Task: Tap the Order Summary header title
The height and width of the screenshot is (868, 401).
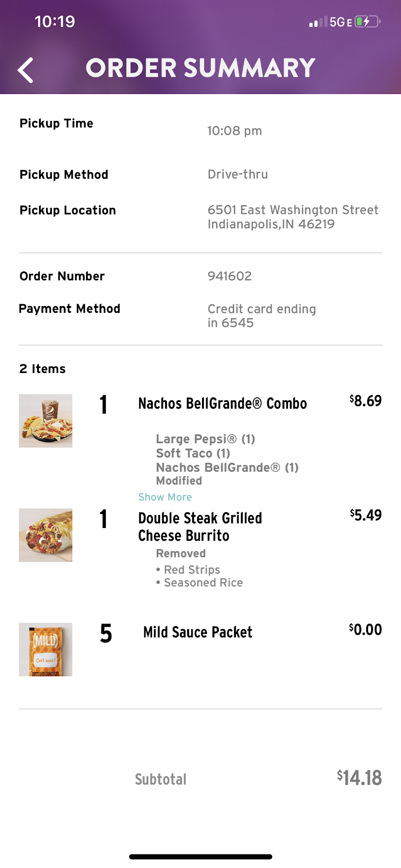Action: click(200, 68)
